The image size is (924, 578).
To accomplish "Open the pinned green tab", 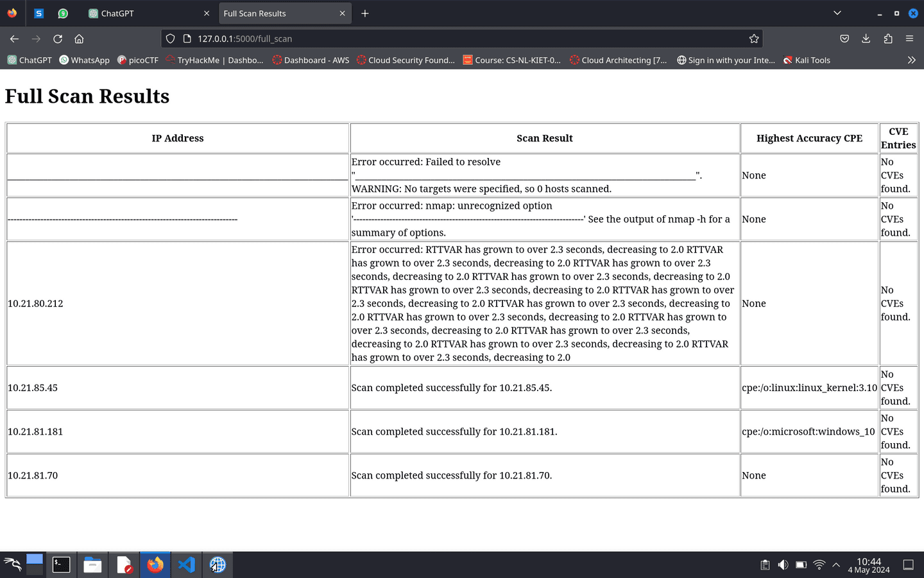I will (63, 13).
